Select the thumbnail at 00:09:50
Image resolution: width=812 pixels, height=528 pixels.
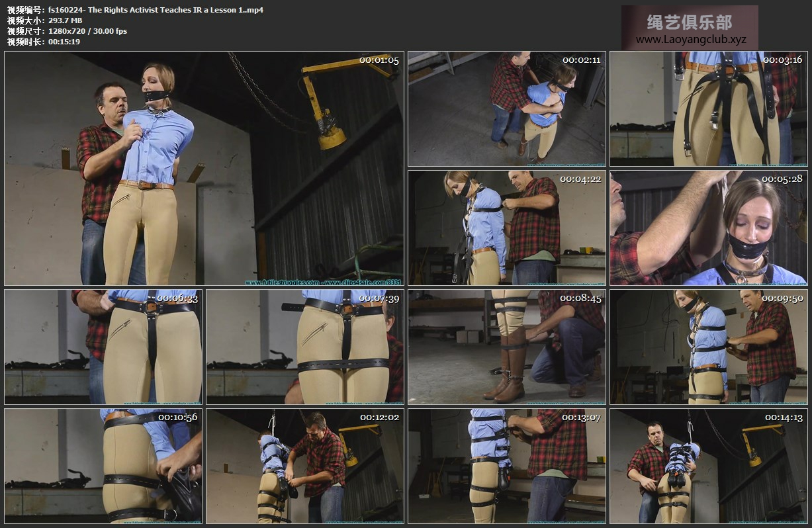pos(707,347)
